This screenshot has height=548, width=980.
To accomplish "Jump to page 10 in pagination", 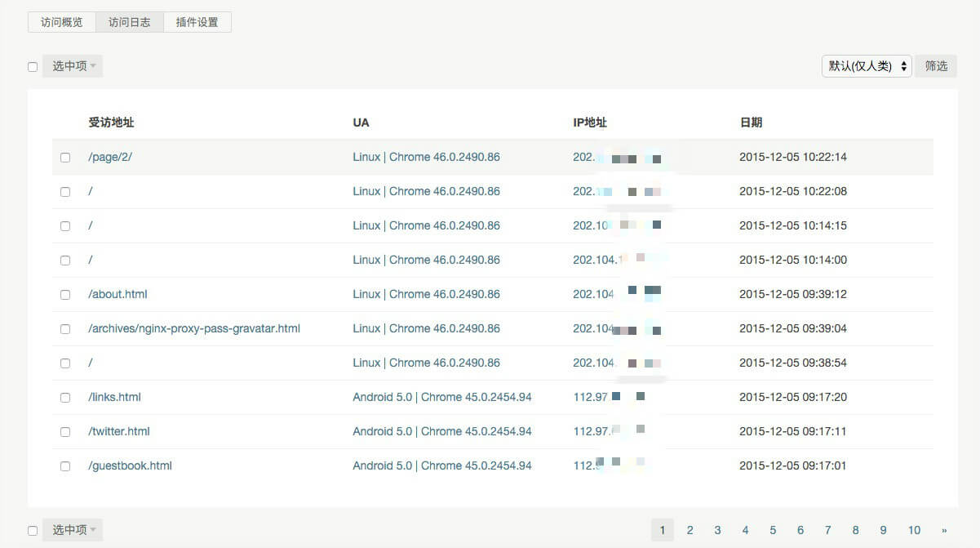I will (x=914, y=530).
